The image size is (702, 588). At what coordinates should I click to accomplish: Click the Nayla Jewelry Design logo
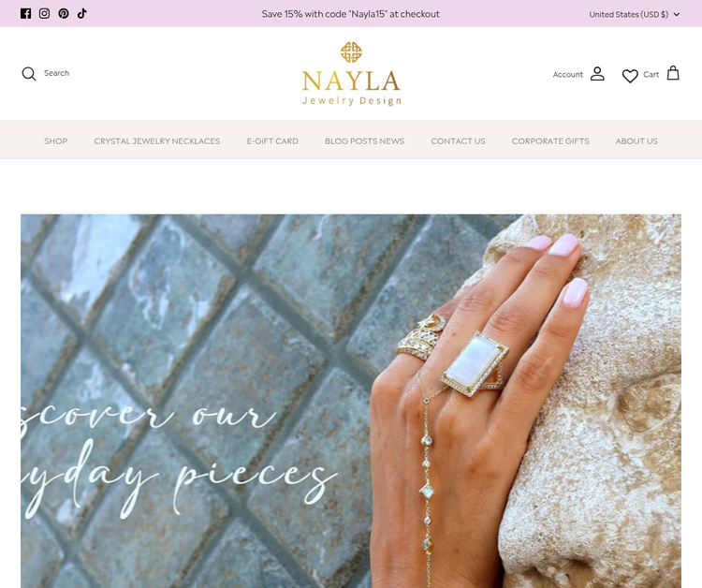pos(351,74)
